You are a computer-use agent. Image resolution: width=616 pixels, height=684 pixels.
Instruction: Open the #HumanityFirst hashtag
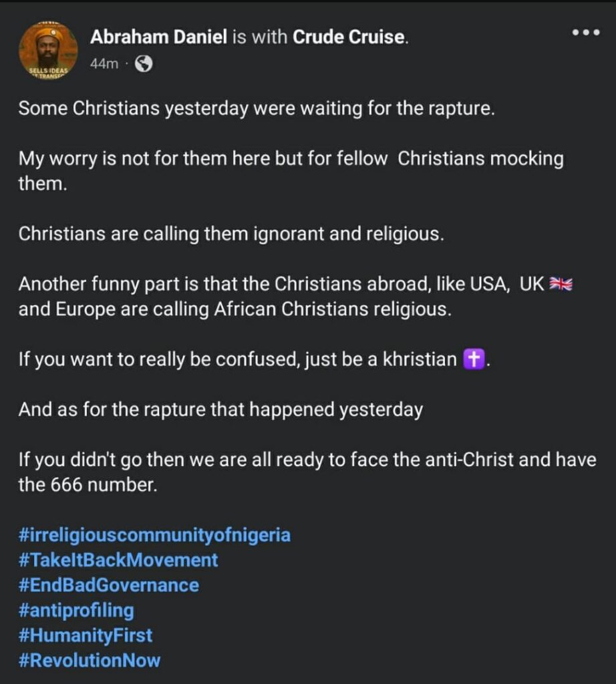pos(86,635)
